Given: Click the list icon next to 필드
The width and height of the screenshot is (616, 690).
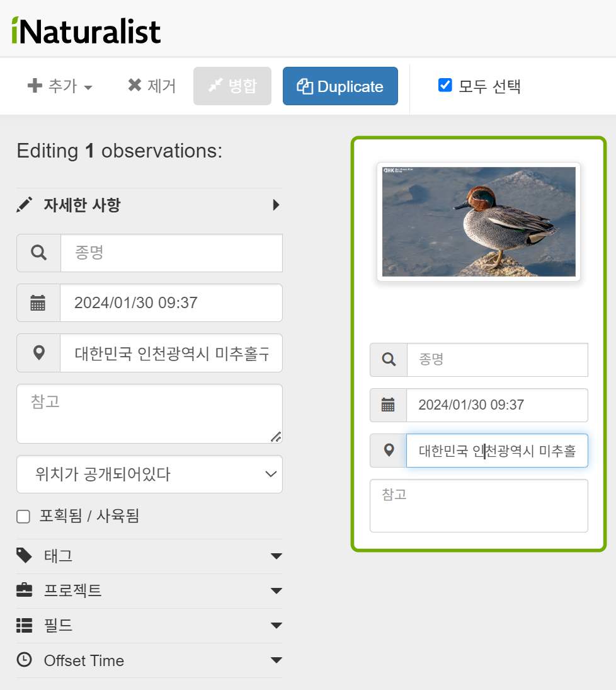Looking at the screenshot, I should pos(24,625).
